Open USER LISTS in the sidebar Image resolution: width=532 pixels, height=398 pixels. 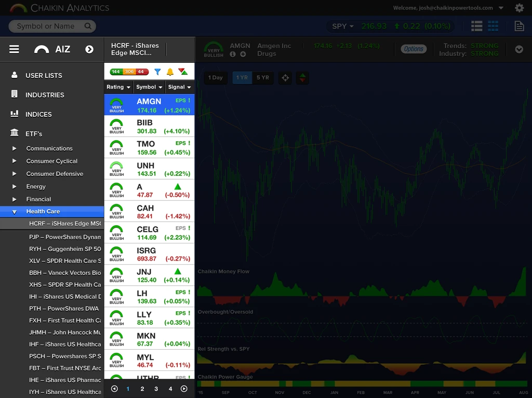[x=44, y=76]
